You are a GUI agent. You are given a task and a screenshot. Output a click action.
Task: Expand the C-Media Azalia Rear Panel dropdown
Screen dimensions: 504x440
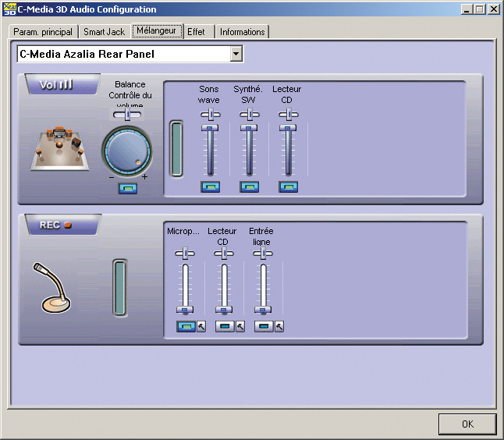coord(236,54)
